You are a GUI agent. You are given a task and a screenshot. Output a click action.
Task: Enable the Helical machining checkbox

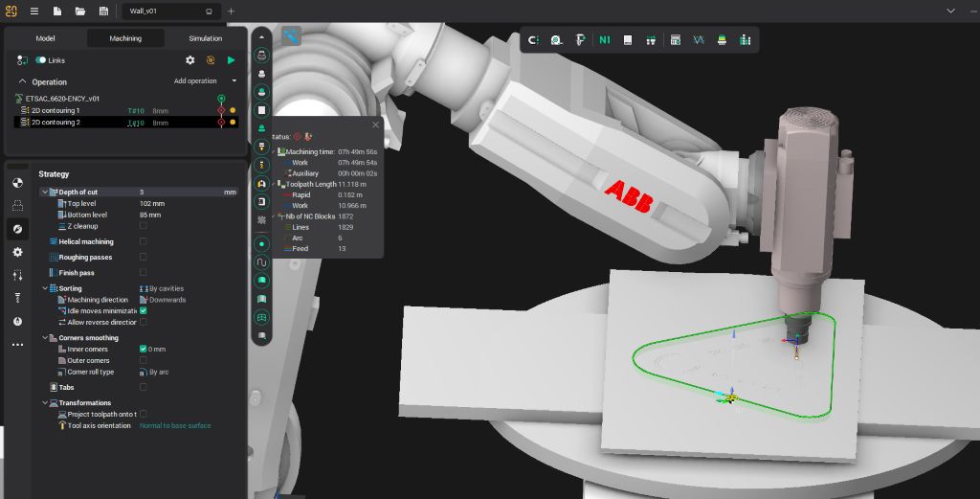(144, 241)
